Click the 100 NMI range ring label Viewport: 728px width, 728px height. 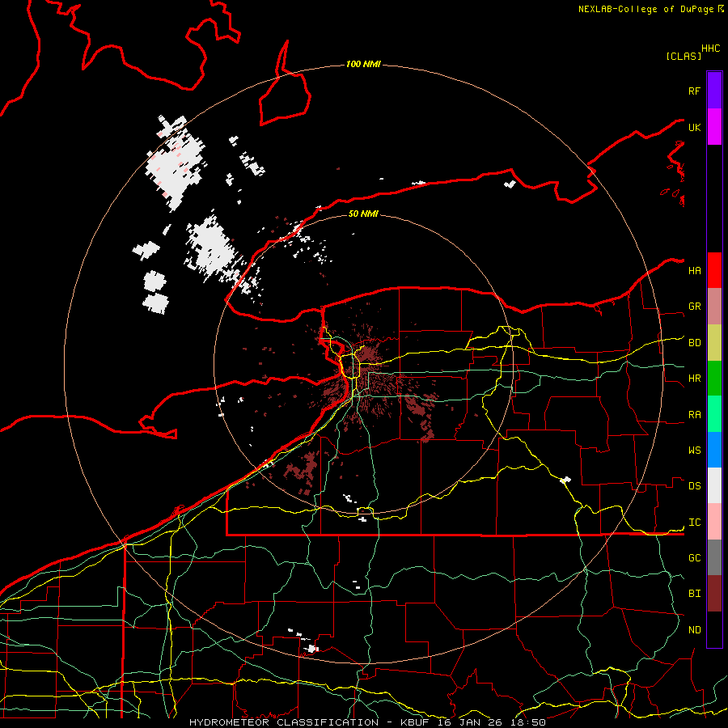(x=363, y=64)
